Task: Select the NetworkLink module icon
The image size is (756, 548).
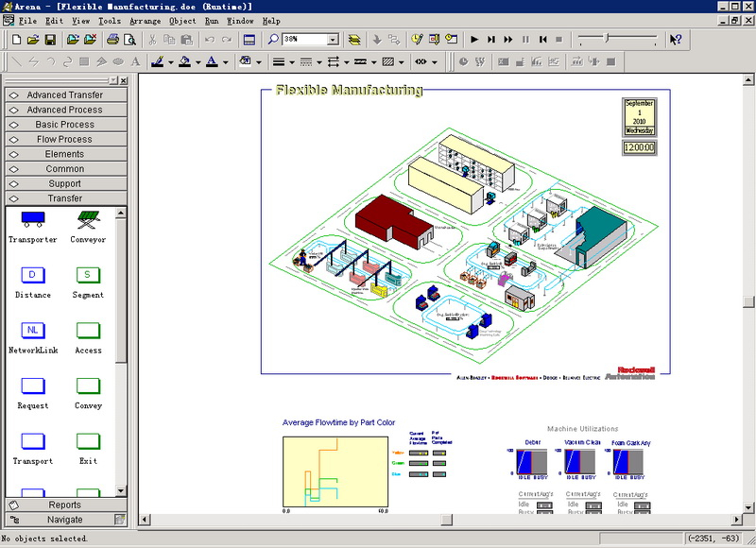Action: pyautogui.click(x=32, y=331)
